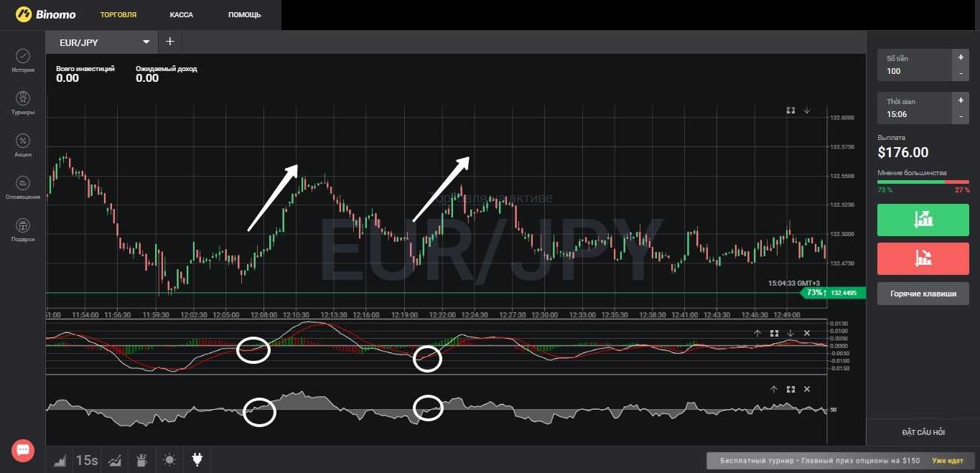
Task: Open the Оповещения (Notifications) sidebar icon
Action: pos(22,187)
